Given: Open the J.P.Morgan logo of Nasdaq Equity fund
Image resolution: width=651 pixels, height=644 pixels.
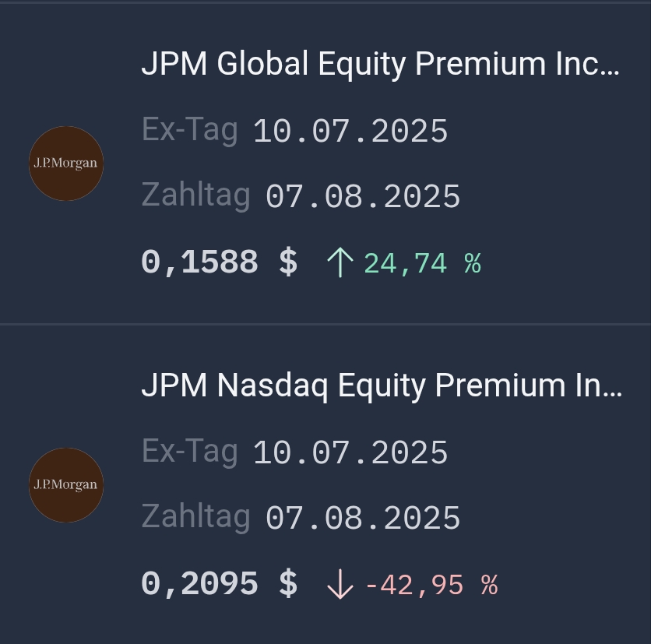Looking at the screenshot, I should [66, 485].
